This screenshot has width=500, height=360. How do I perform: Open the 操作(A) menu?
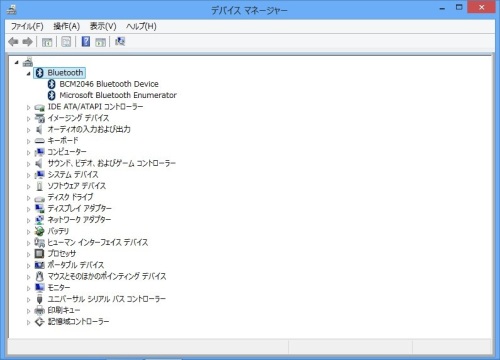(67, 26)
